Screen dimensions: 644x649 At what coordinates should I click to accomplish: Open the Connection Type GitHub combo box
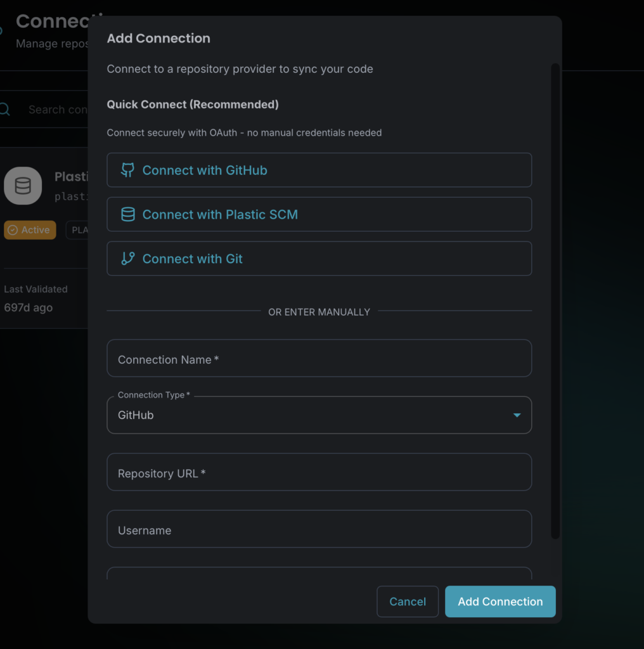311,415
